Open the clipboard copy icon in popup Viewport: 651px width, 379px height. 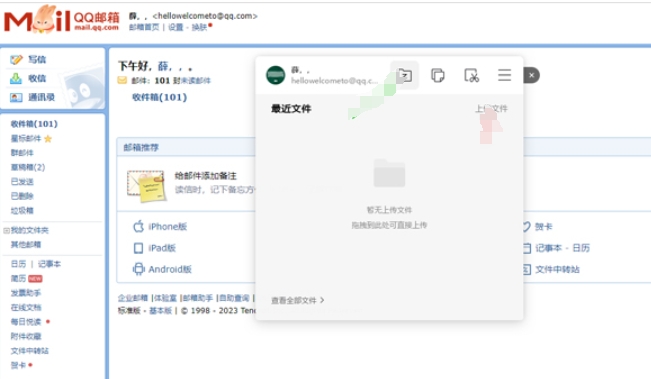[438, 76]
